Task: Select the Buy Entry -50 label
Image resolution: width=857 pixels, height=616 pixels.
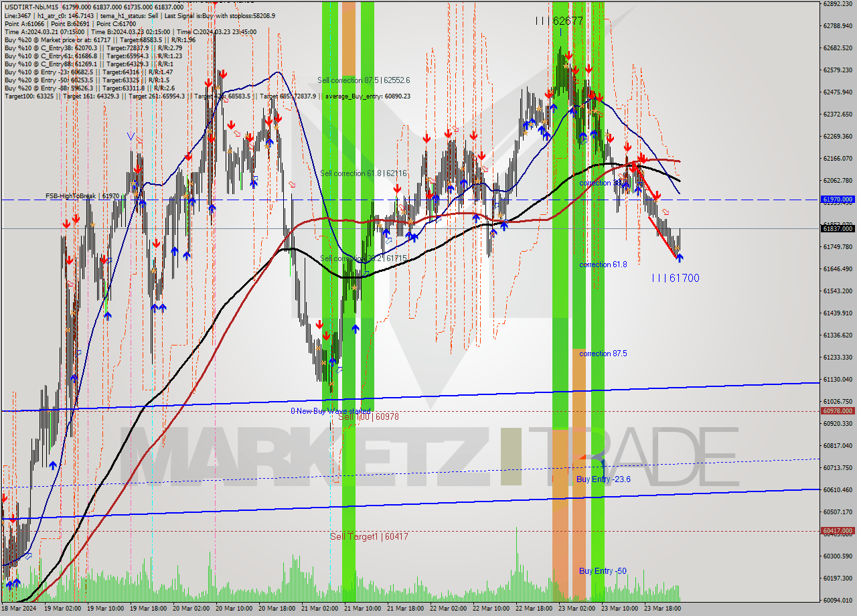Action: (x=603, y=571)
